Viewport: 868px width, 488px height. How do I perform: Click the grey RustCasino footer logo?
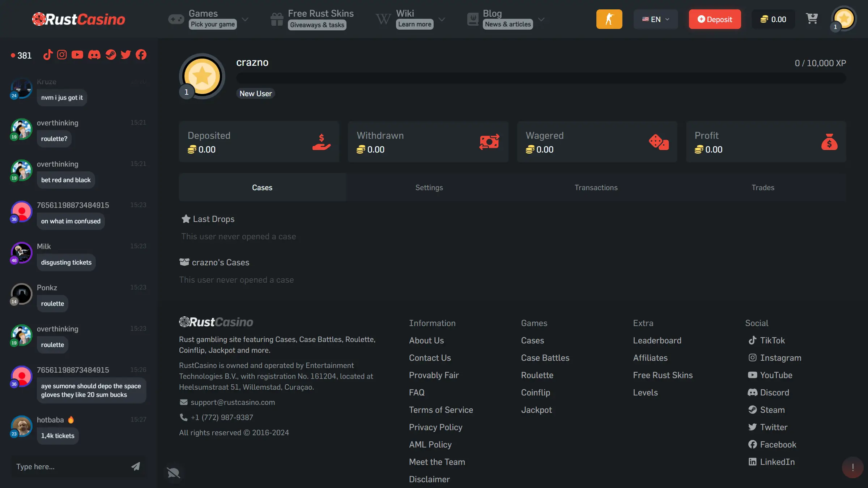[216, 322]
